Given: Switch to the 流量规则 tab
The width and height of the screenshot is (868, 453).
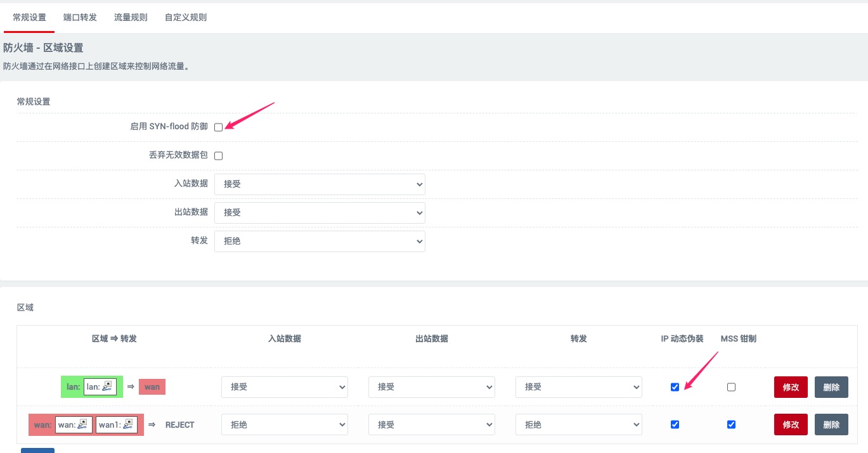Looking at the screenshot, I should (x=130, y=17).
